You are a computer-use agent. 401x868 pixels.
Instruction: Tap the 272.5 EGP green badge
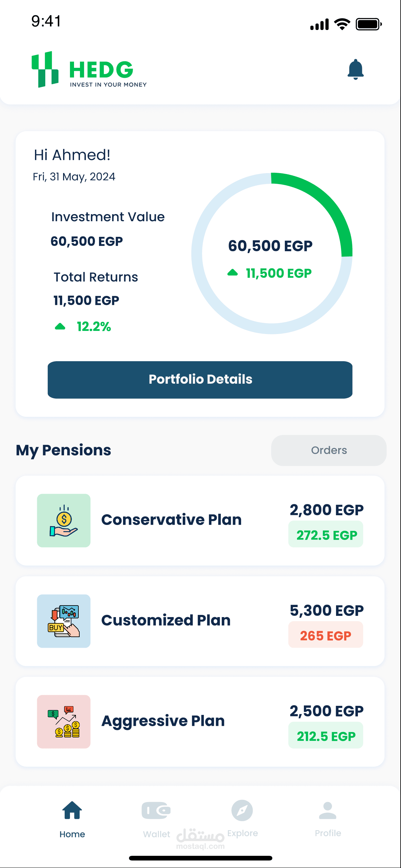(x=326, y=535)
